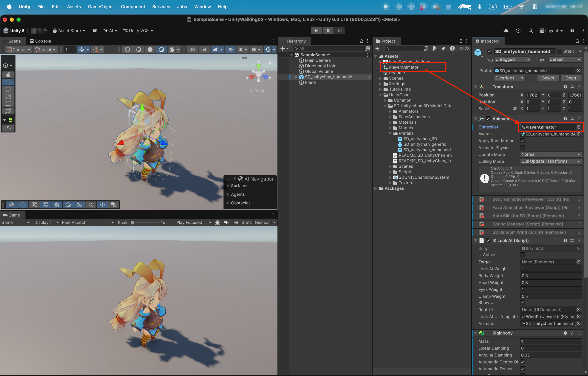Open the Component menu
Image resolution: width=588 pixels, height=376 pixels.
point(133,7)
